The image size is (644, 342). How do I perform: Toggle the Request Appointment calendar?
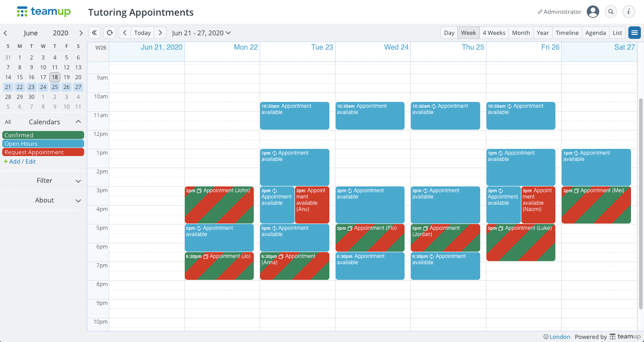coord(43,152)
